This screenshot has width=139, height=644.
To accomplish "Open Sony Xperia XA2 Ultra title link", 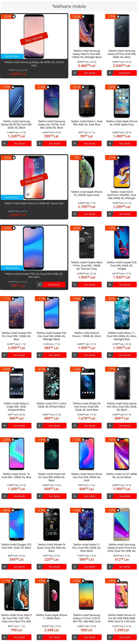I will click(x=122, y=407).
